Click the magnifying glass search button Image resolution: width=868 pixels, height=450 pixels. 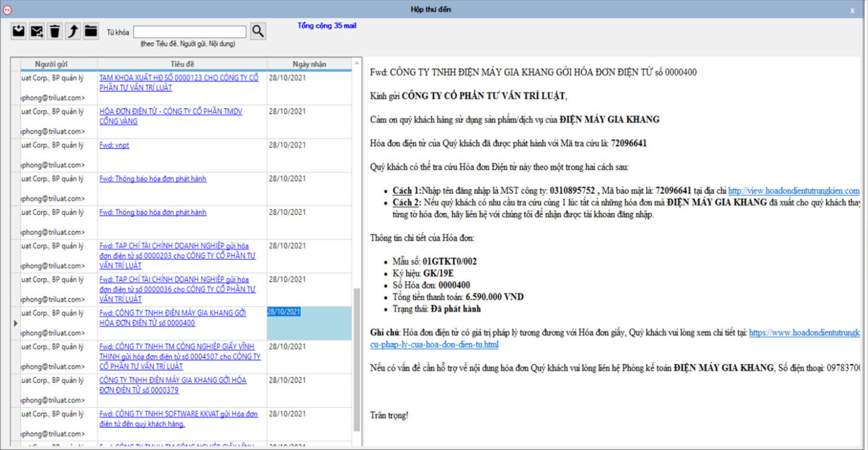click(258, 31)
